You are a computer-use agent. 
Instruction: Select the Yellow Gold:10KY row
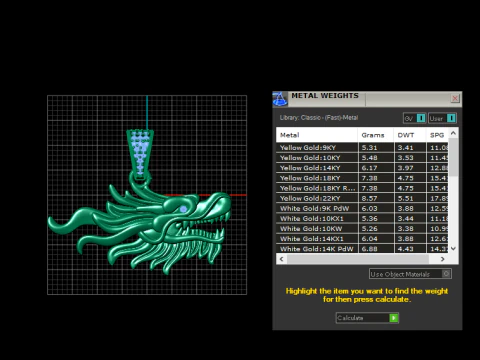click(x=362, y=158)
